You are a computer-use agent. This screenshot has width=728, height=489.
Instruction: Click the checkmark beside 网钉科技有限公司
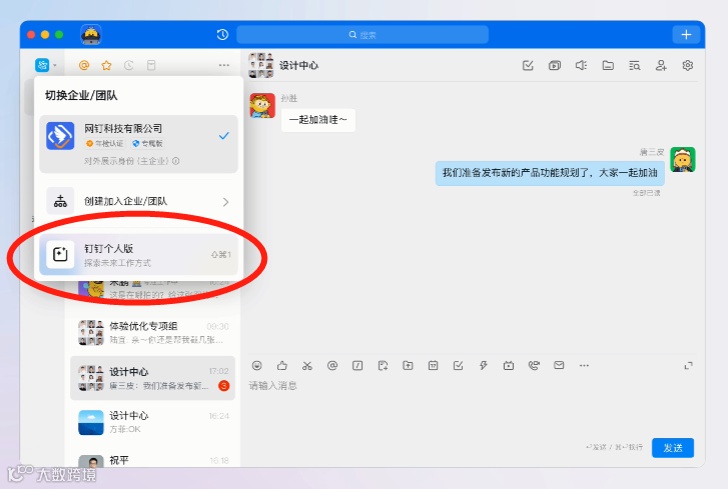(x=224, y=136)
